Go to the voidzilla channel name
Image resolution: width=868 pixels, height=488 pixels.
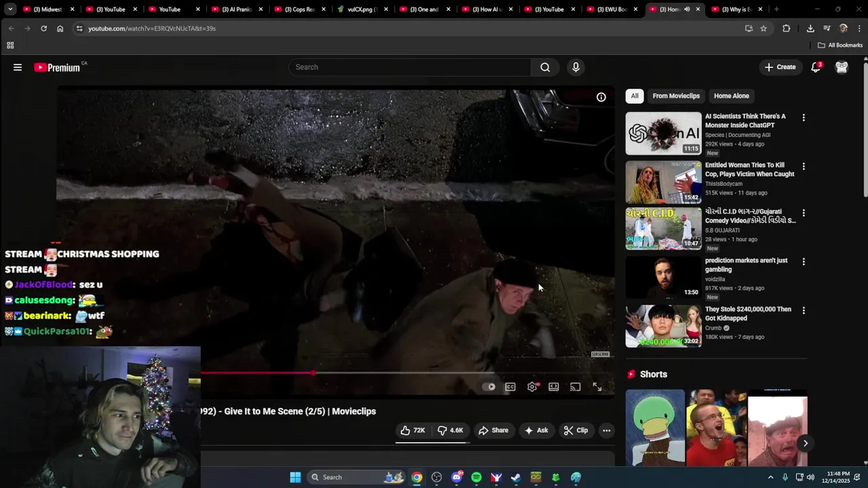pos(715,279)
